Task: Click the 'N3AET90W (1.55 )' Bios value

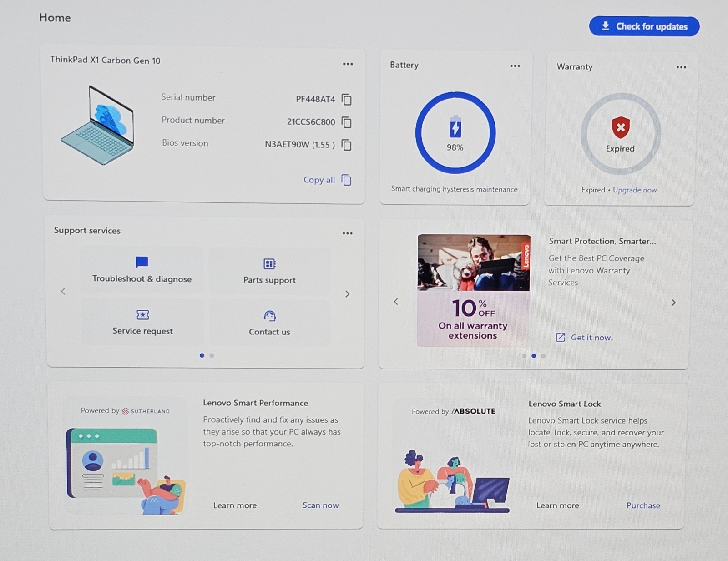Action: point(300,145)
